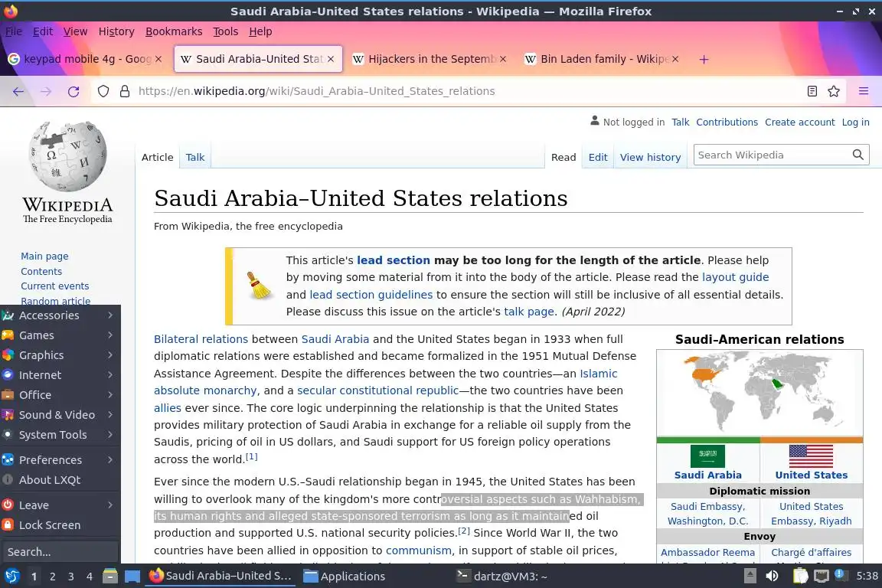Expand the Games submenu
This screenshot has height=588, width=882.
click(x=60, y=335)
